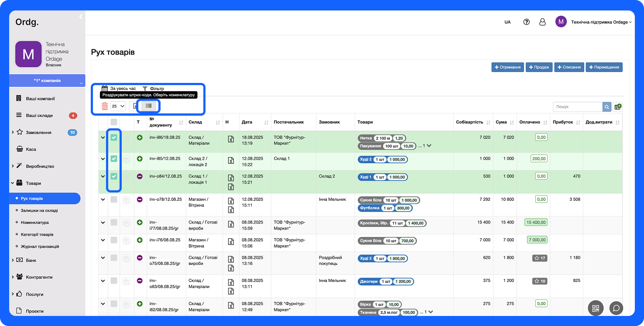The image size is (644, 326).
Task: Click the table column settings icon
Action: (x=617, y=107)
